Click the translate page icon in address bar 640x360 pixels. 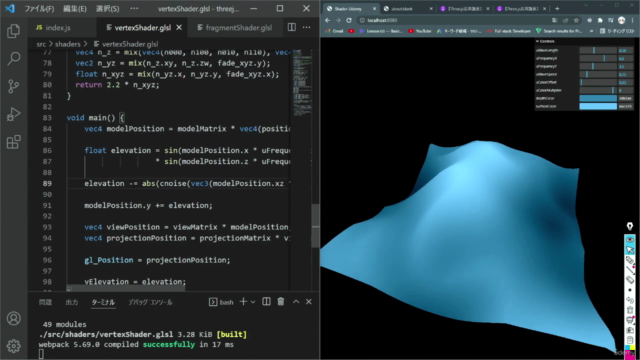[x=554, y=20]
